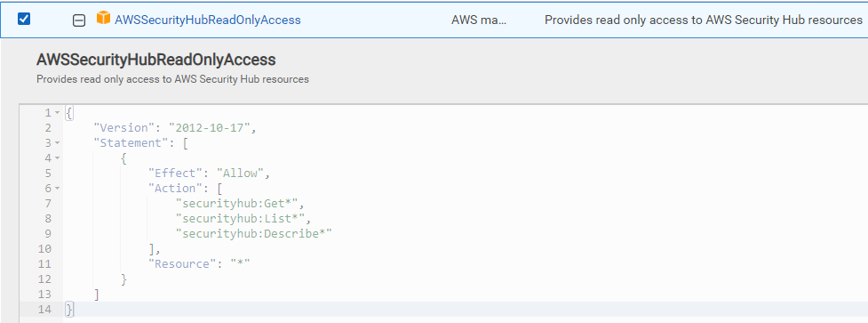Screen dimensions: 868x323
Task: Open the AWSSecurityHubReadOnlyAccess policy link
Action: (208, 20)
